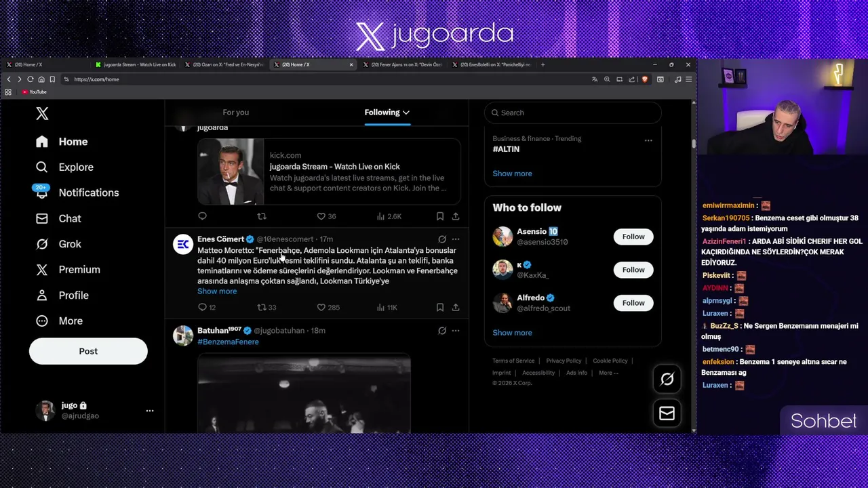
Task: Repost Enes Cömert's post with 33 reposts
Action: tap(267, 308)
